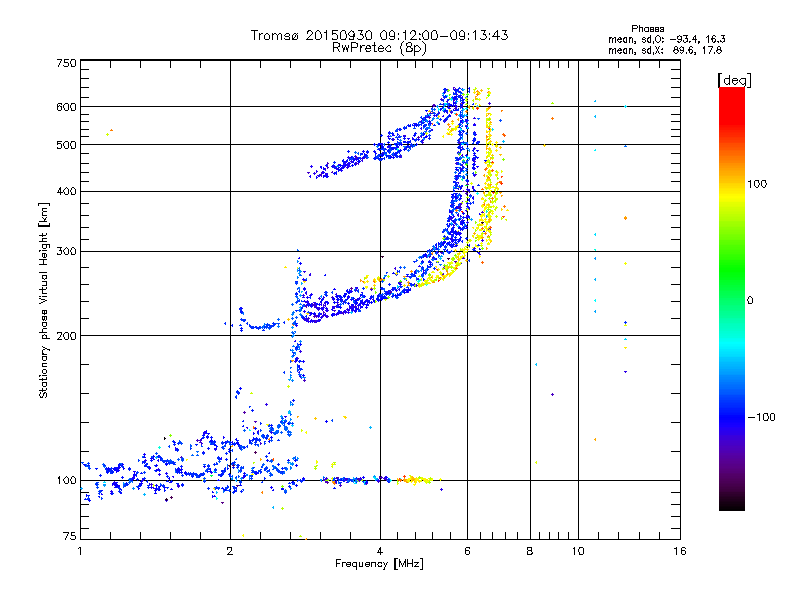Click the x-axis tick label "6"
Image resolution: width=800 pixels, height=600 pixels.
pos(467,551)
